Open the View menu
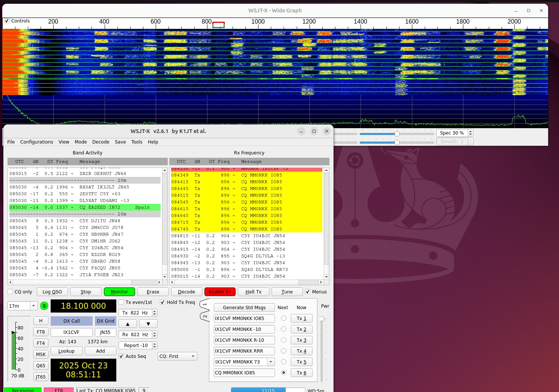This screenshot has height=392, width=559. [64, 142]
